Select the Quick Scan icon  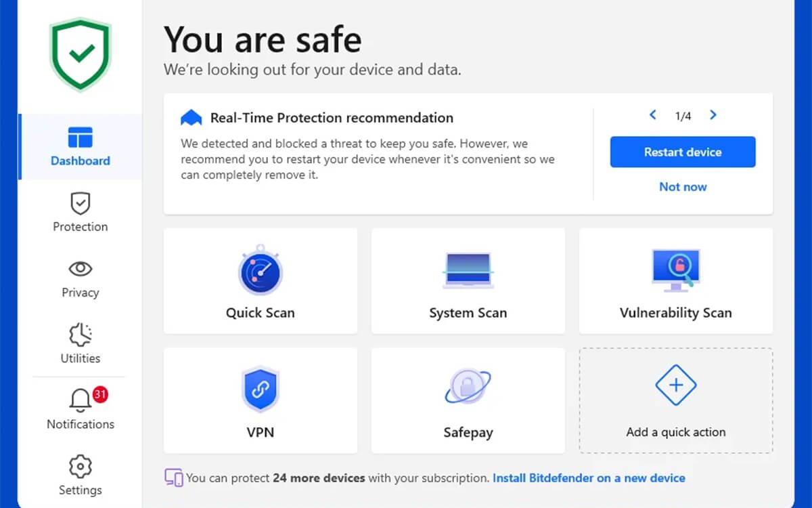coord(261,270)
